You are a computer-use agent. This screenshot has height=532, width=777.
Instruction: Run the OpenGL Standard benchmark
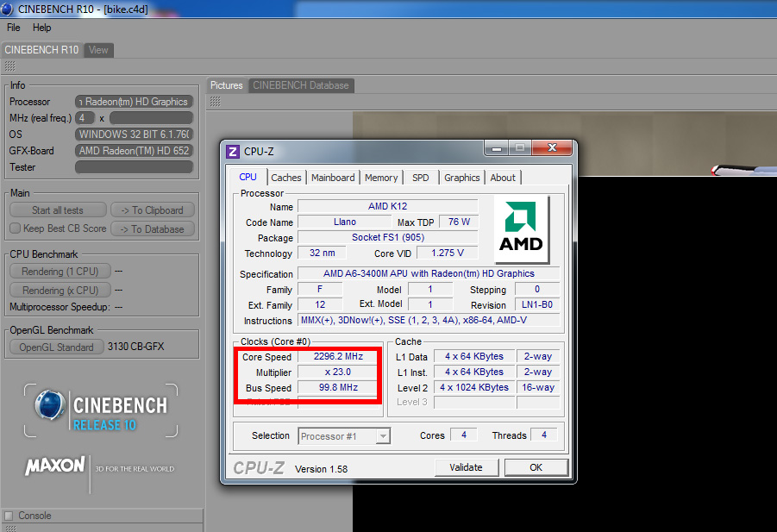point(57,347)
